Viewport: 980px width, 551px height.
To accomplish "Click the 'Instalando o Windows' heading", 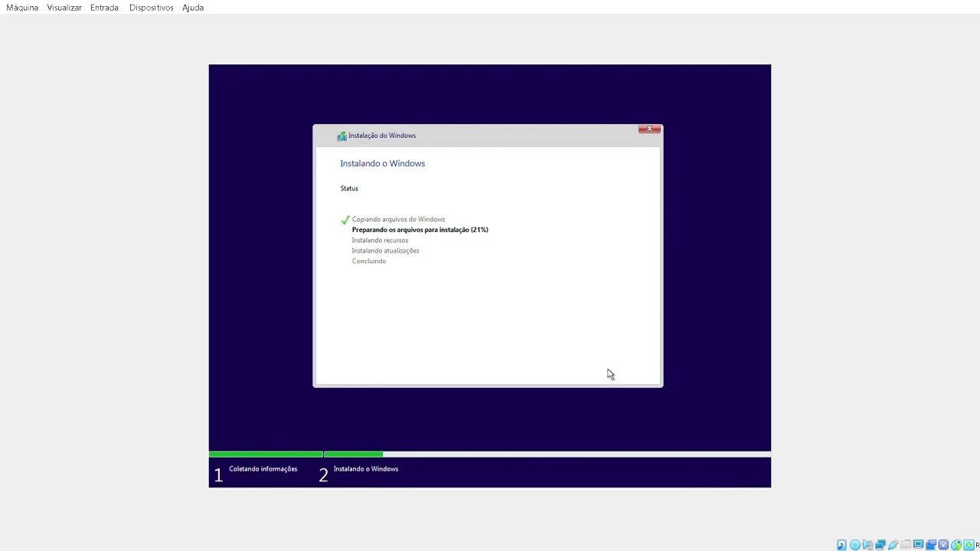I will pyautogui.click(x=382, y=164).
